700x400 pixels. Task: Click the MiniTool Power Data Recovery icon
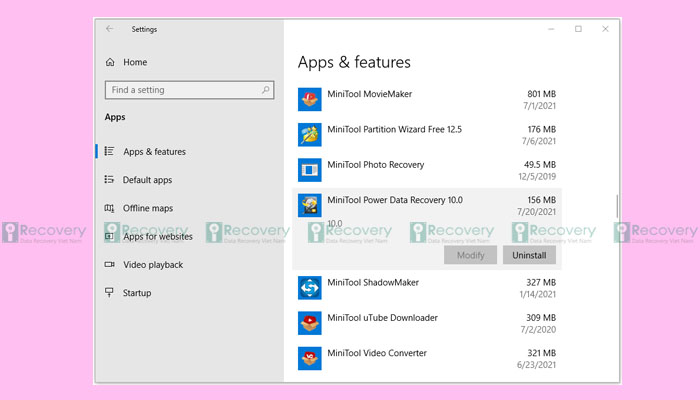309,205
